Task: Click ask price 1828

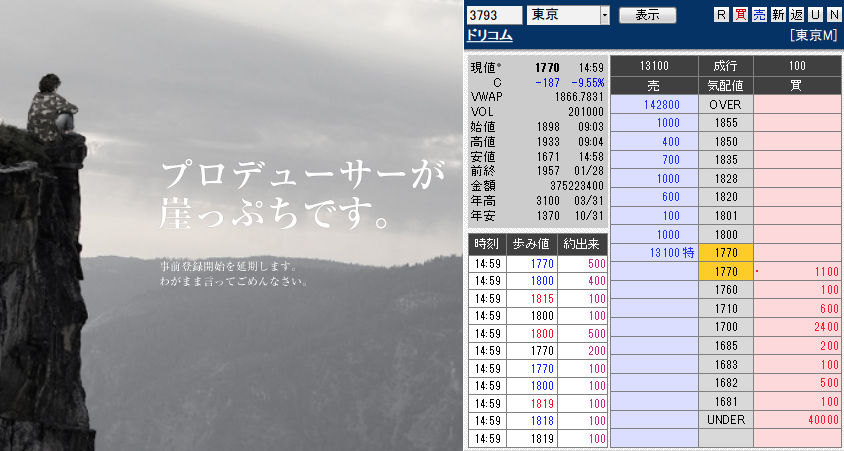Action: tap(726, 179)
